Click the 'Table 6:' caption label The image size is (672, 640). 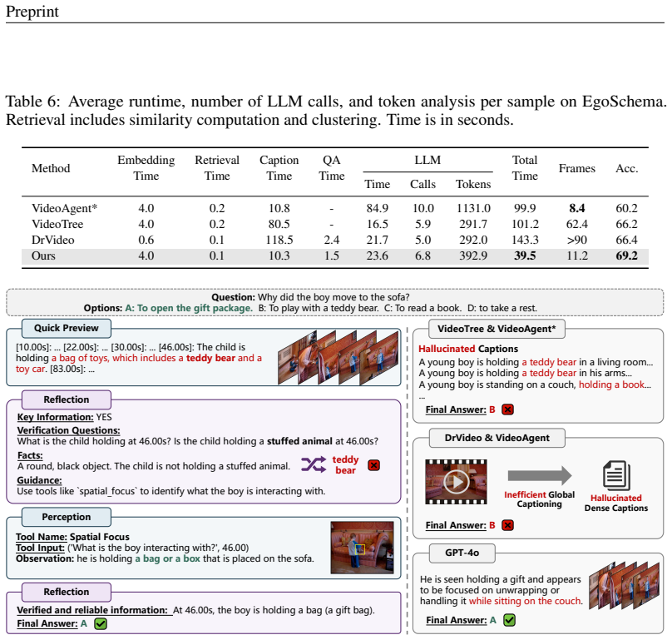(32, 102)
